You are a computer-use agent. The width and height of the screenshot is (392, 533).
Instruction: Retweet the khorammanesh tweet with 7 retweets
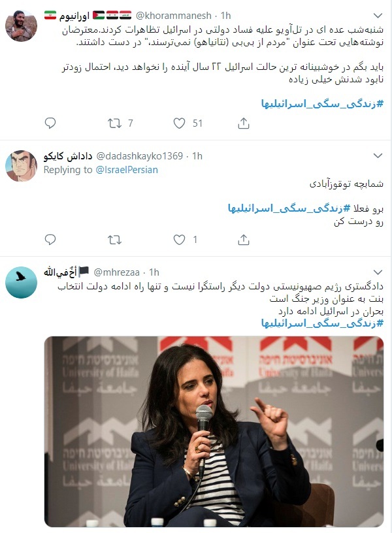(x=114, y=123)
